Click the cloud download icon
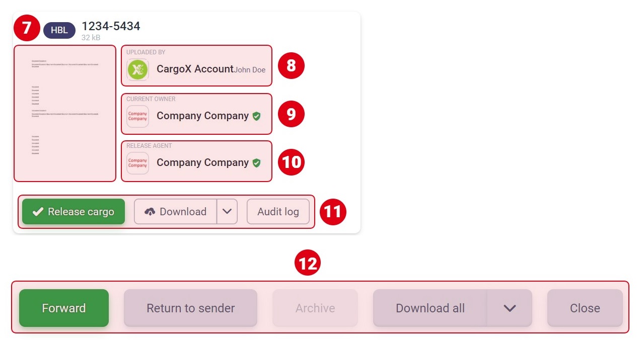The height and width of the screenshot is (344, 644). click(x=150, y=212)
